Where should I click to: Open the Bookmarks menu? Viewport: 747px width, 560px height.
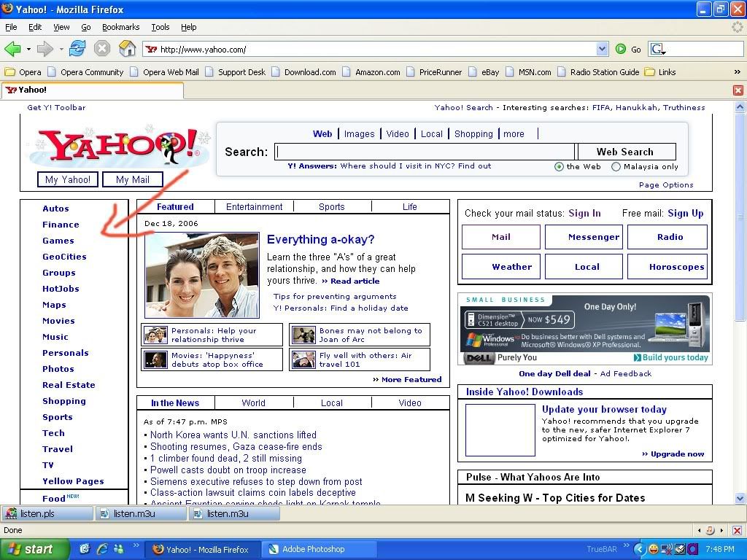121,27
